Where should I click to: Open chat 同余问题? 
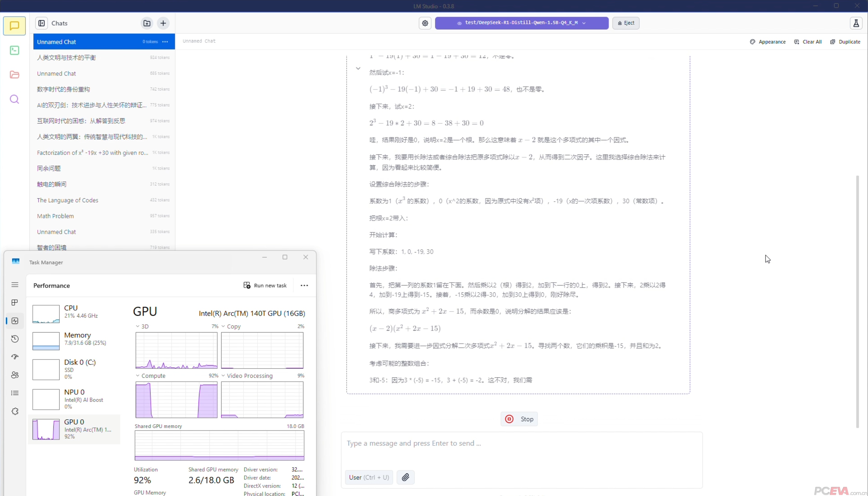coord(104,169)
